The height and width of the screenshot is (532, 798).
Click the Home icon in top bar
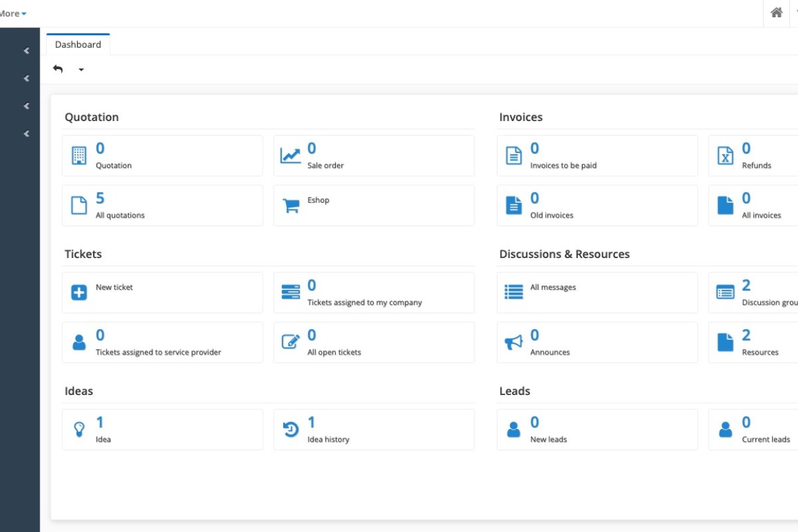click(x=776, y=13)
